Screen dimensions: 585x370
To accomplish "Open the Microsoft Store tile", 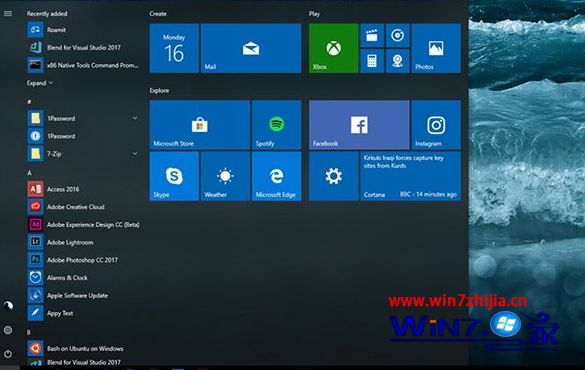I will tap(200, 125).
